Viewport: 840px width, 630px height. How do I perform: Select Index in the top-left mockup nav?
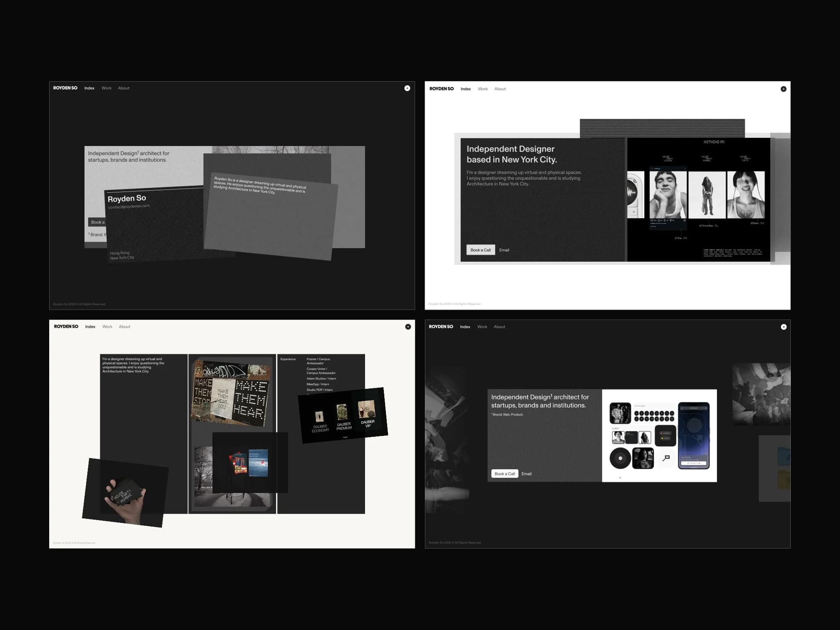point(89,88)
